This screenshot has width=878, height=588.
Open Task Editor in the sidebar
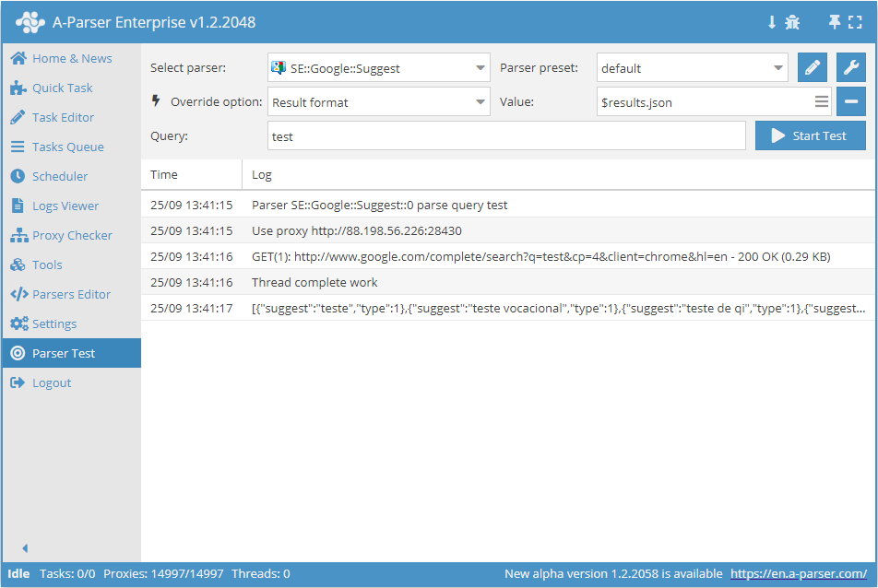pyautogui.click(x=63, y=117)
